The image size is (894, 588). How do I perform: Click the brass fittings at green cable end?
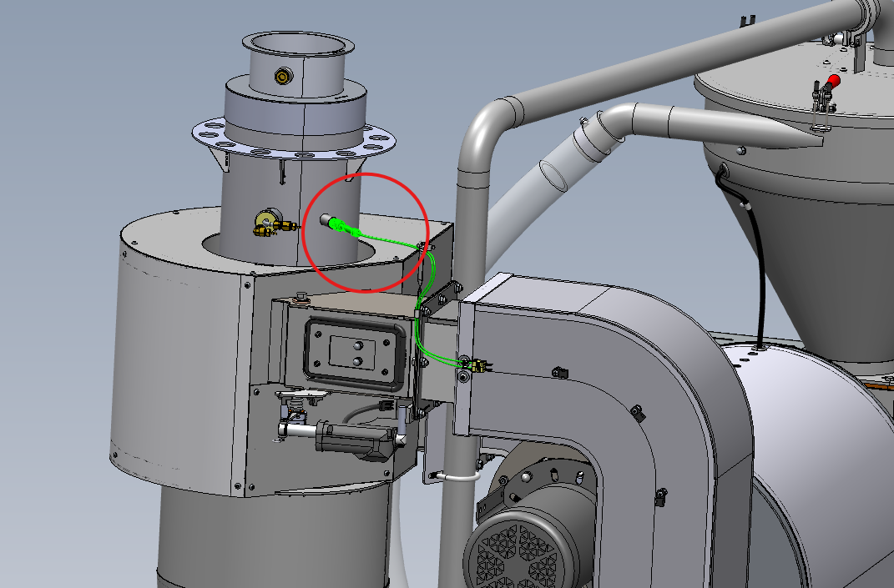477,364
